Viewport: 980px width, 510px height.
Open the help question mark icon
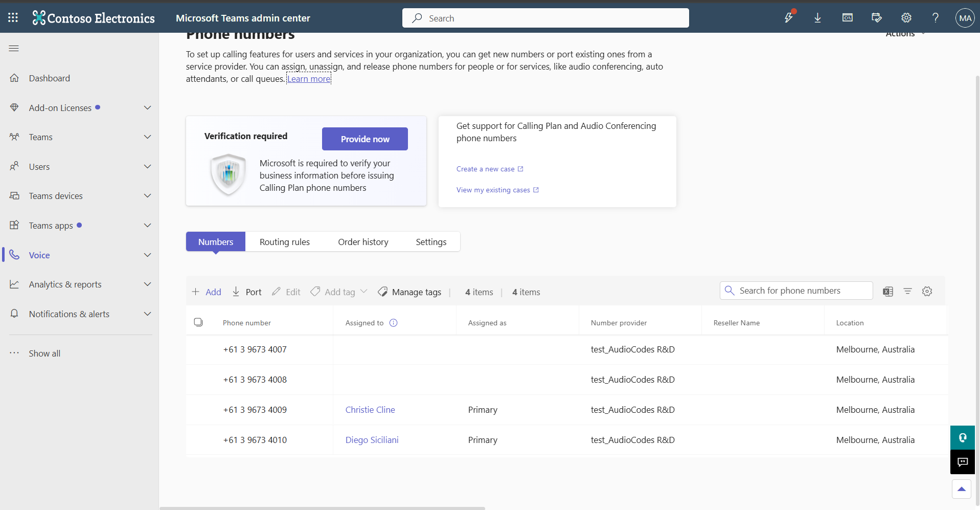click(x=936, y=18)
